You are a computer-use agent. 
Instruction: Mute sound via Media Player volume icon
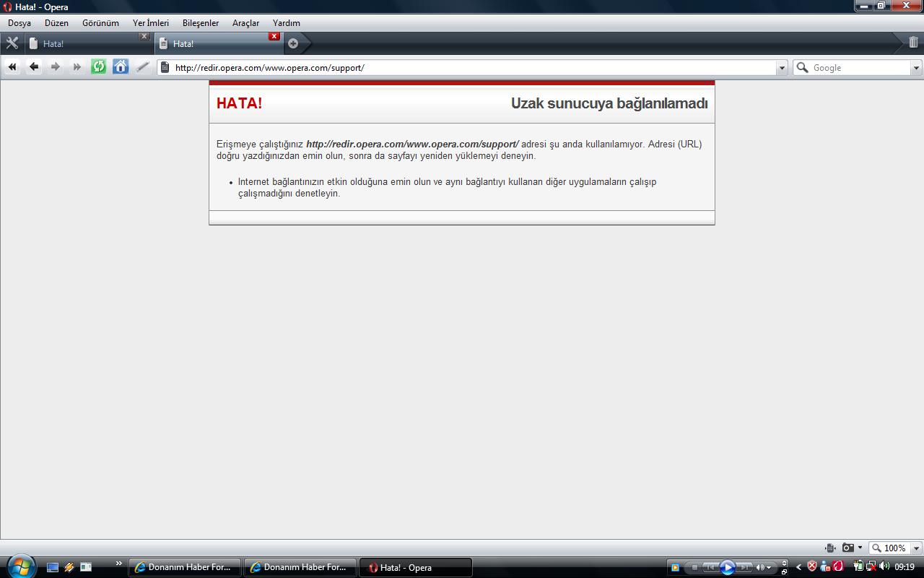pos(760,567)
